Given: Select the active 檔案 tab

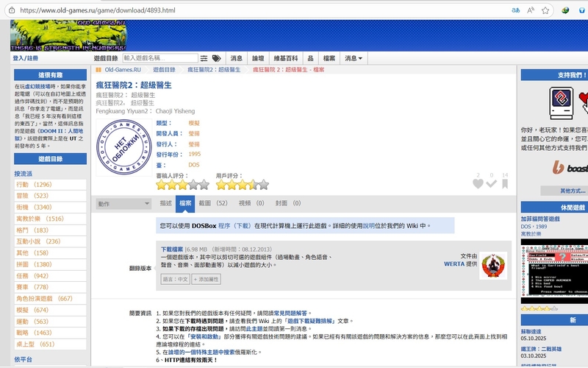Looking at the screenshot, I should pyautogui.click(x=185, y=203).
